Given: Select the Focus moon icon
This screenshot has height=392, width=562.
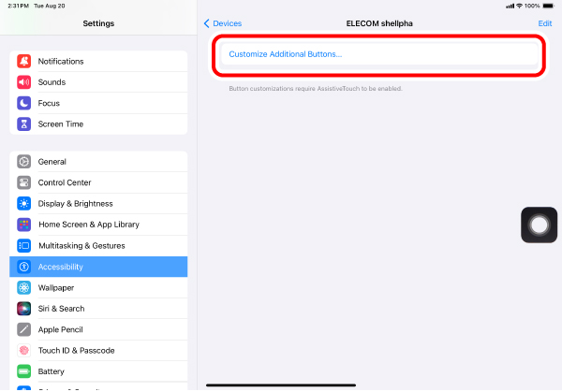Looking at the screenshot, I should 24,103.
